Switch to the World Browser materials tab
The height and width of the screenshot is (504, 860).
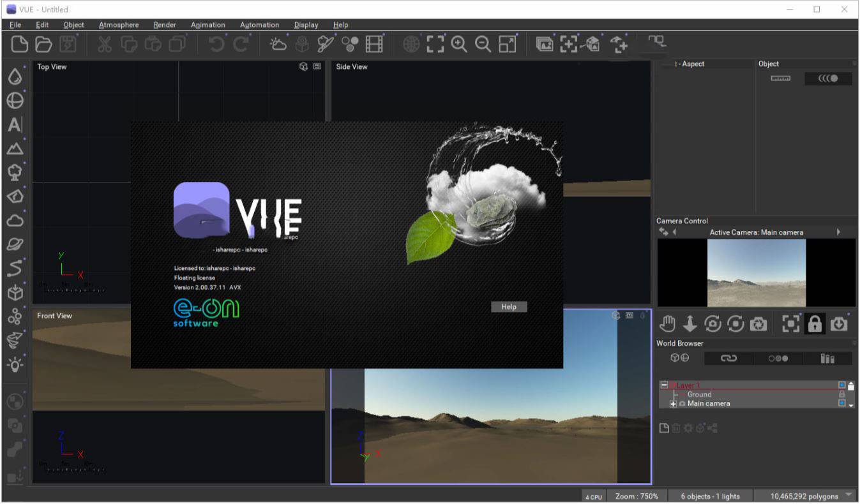click(778, 358)
